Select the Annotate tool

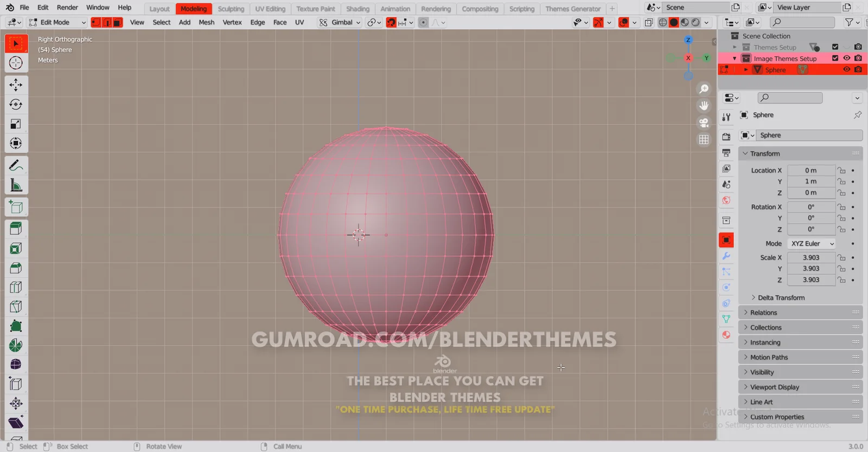[16, 165]
